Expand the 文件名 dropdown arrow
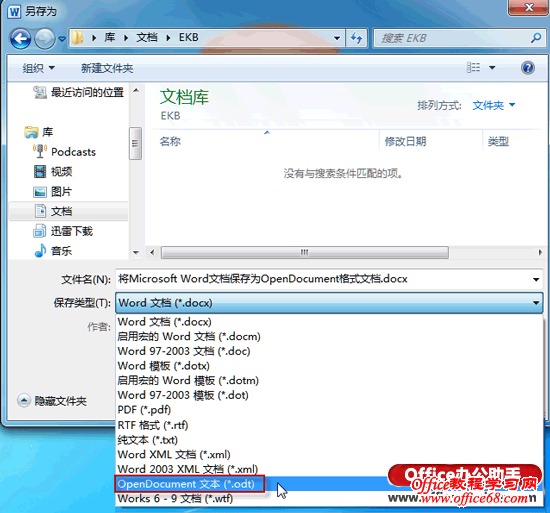This screenshot has width=550, height=513. 536,279
